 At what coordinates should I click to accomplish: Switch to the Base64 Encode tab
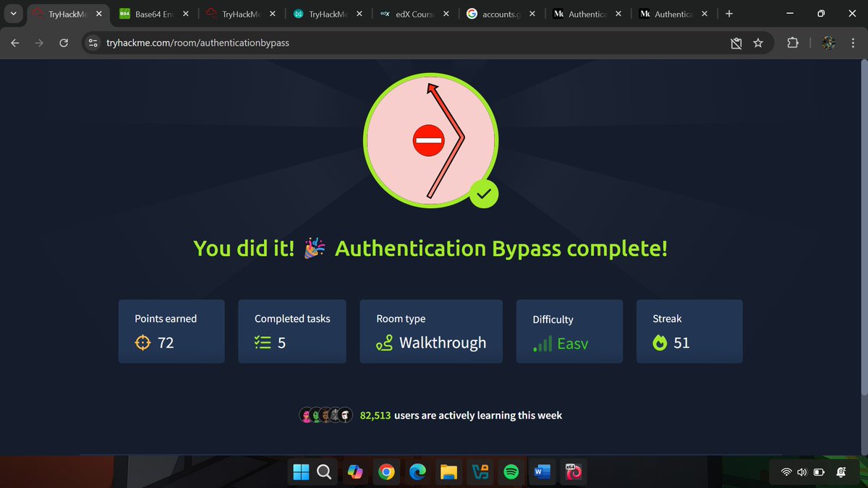[150, 13]
